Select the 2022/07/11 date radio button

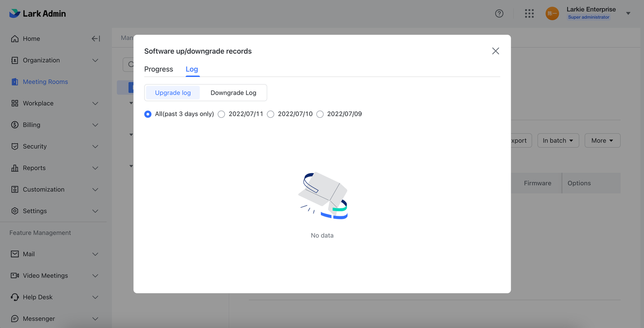[x=221, y=114]
